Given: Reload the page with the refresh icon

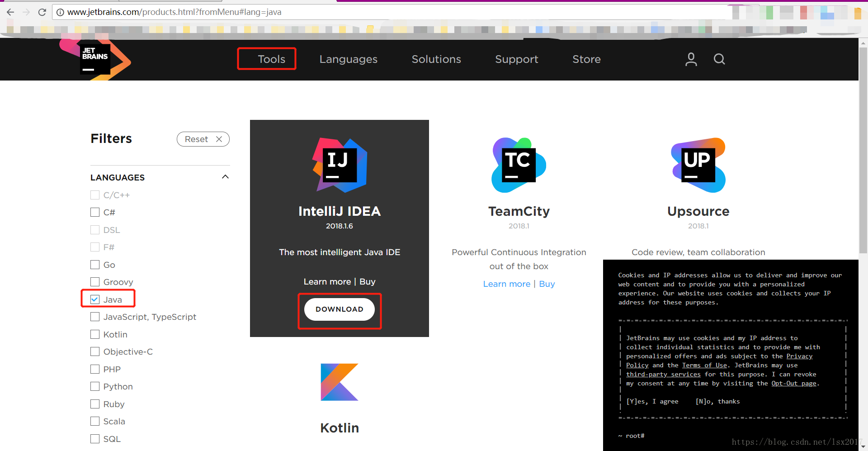Looking at the screenshot, I should (x=42, y=12).
